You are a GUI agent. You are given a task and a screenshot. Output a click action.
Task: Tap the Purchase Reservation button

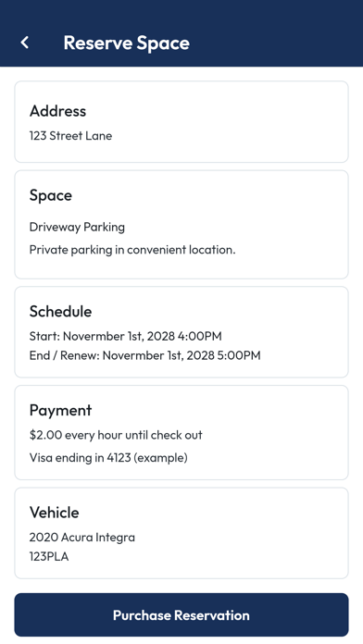coord(181,614)
